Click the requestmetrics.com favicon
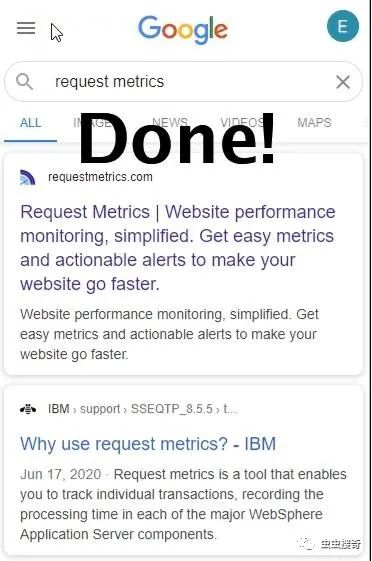The height and width of the screenshot is (561, 372). [28, 177]
